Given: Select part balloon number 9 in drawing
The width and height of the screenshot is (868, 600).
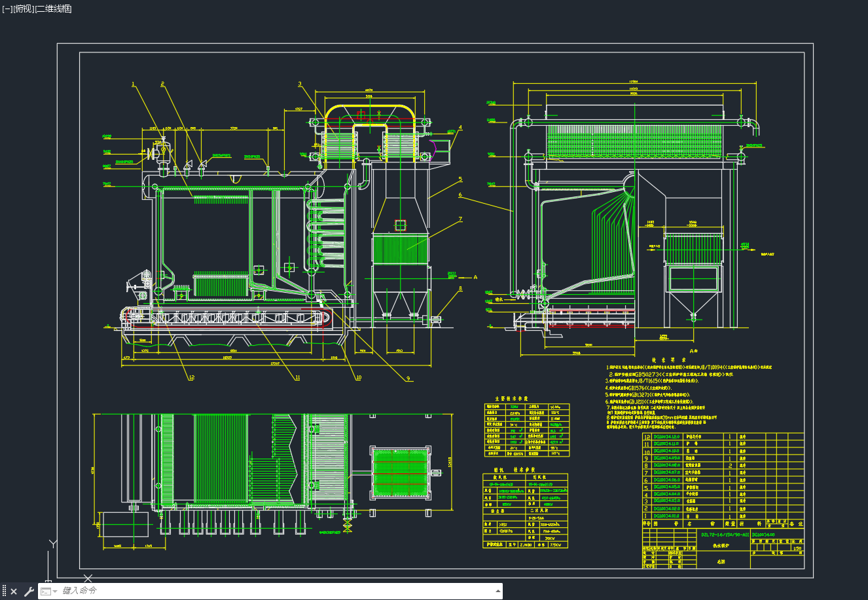Looking at the screenshot, I should (407, 378).
